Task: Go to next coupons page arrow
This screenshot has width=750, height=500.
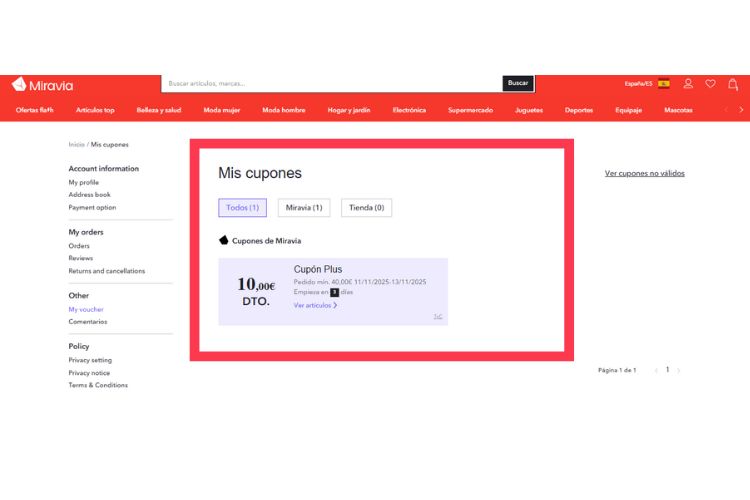Action: 679,370
